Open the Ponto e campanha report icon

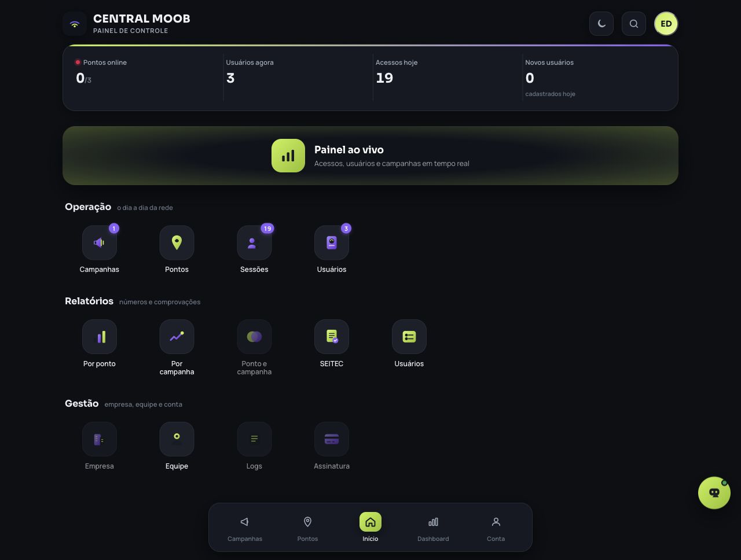click(x=254, y=337)
